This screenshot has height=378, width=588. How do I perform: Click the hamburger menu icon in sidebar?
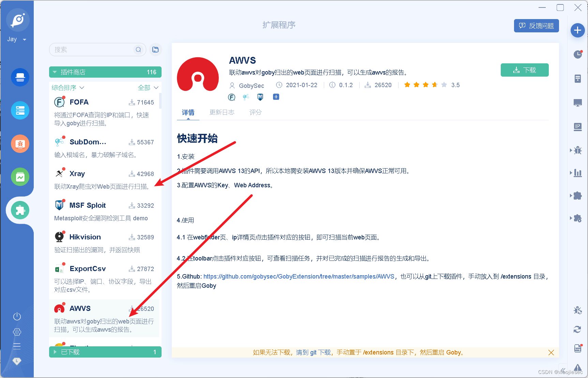pyautogui.click(x=17, y=346)
